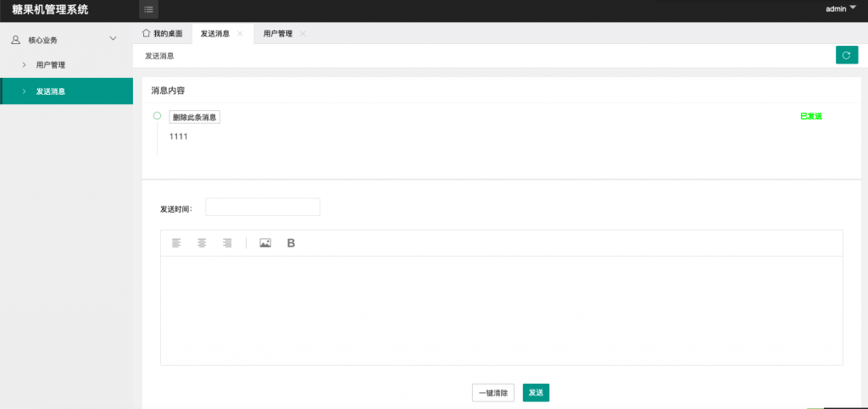Click the 糖果机管理系统 title
The image size is (868, 409).
pyautogui.click(x=50, y=9)
